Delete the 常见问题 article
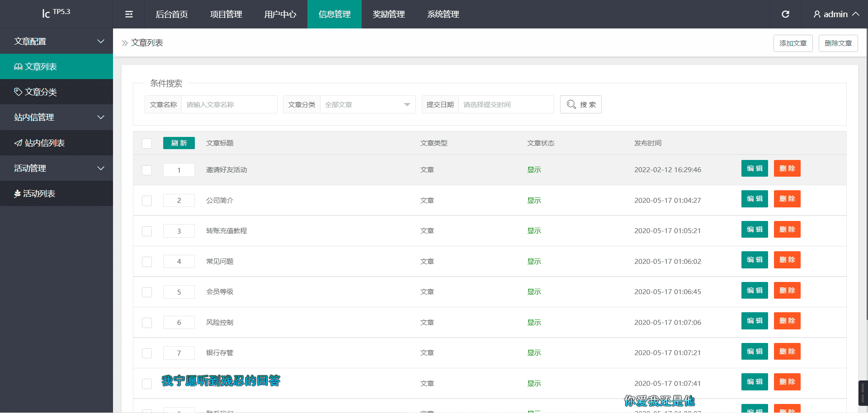Screen dimensions: 868x413 click(x=787, y=260)
